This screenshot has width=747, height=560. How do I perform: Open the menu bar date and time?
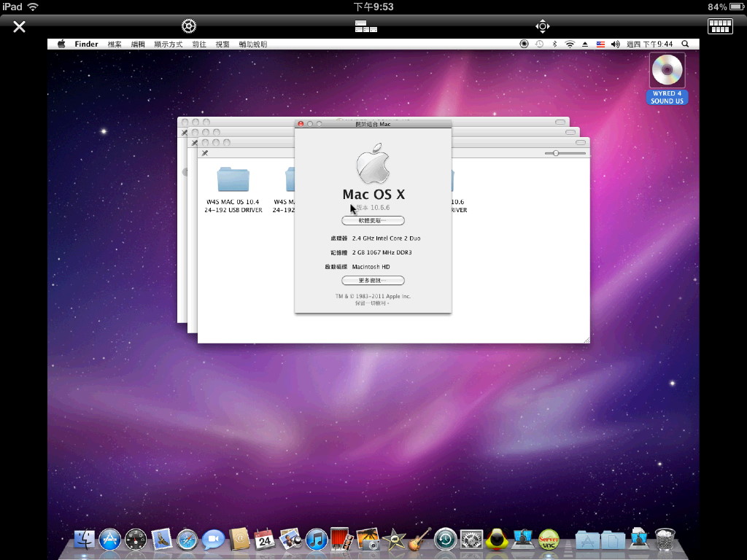(650, 44)
